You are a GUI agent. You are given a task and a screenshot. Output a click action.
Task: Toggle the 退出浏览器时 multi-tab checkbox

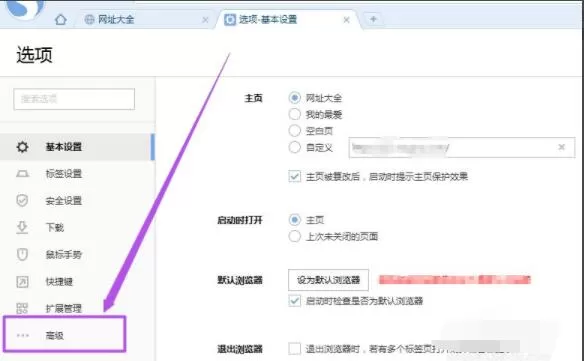(x=294, y=349)
